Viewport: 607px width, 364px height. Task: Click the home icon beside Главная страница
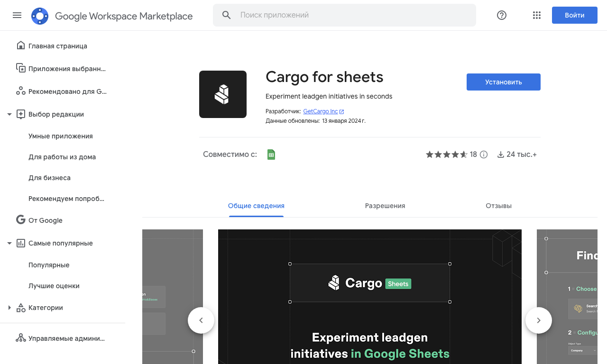pyautogui.click(x=21, y=45)
